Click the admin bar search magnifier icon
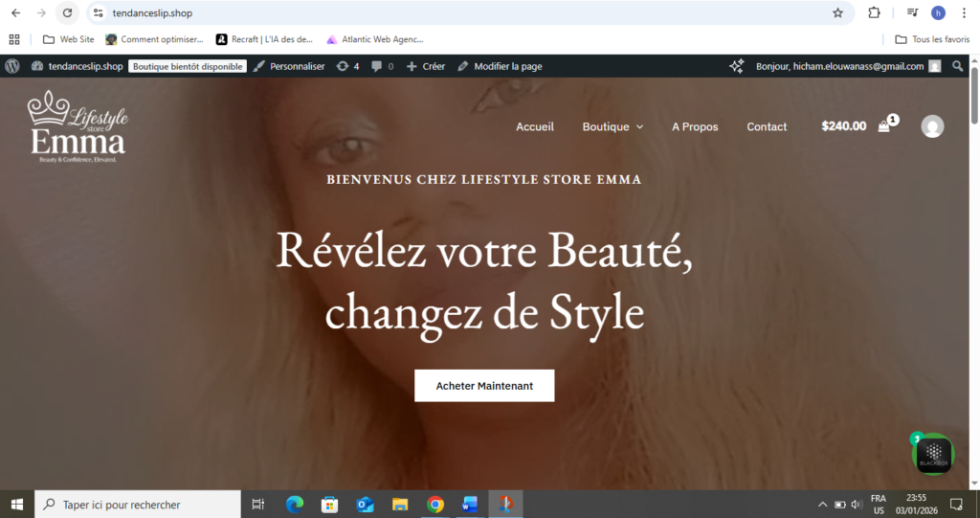Screen dimensions: 980x518 click(x=958, y=66)
